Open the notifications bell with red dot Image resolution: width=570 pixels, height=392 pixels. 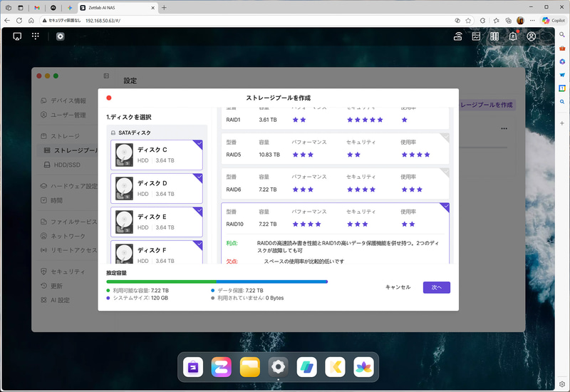(513, 36)
